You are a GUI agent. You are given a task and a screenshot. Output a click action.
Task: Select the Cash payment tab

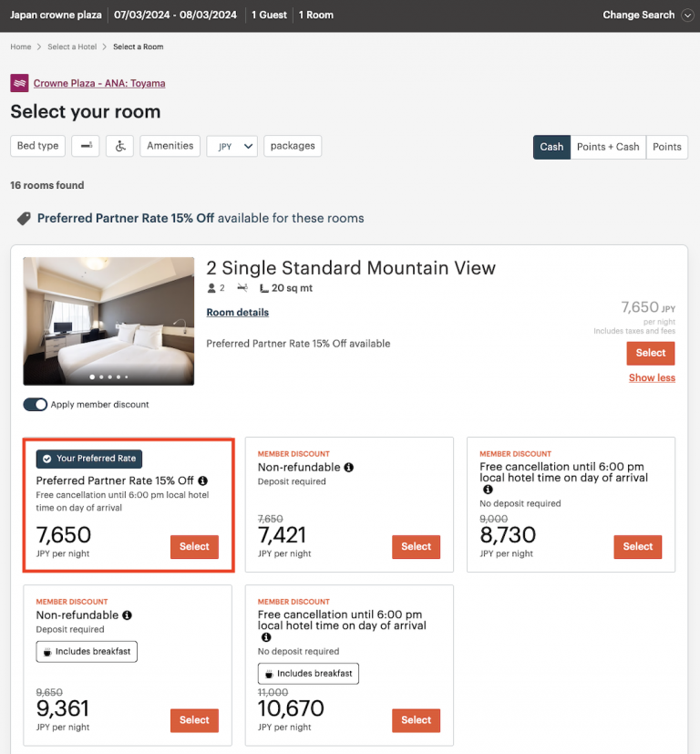(x=551, y=147)
